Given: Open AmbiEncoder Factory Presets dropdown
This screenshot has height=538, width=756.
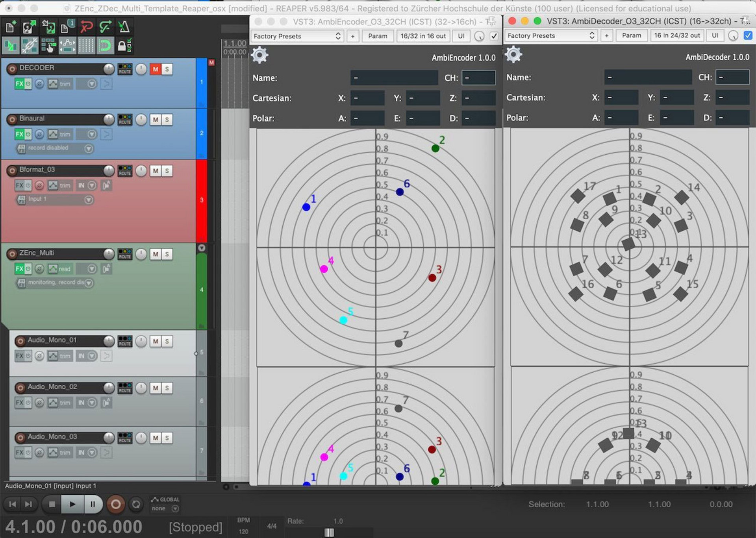Looking at the screenshot, I should [x=297, y=36].
